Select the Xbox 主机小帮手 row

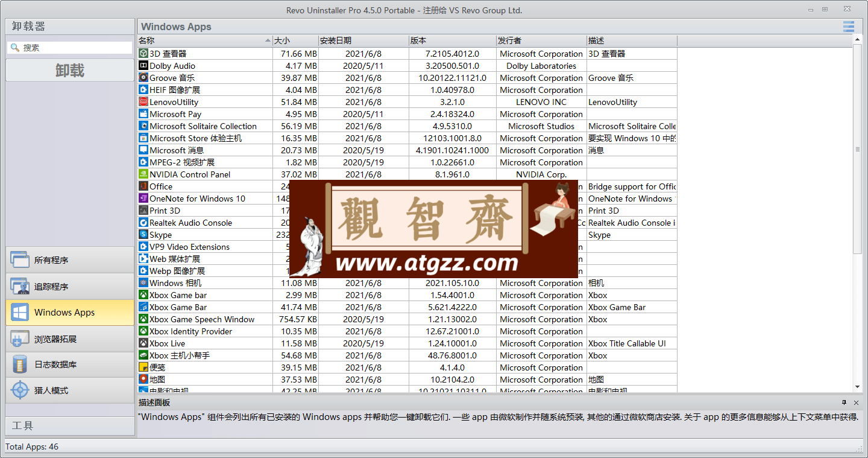(x=407, y=355)
